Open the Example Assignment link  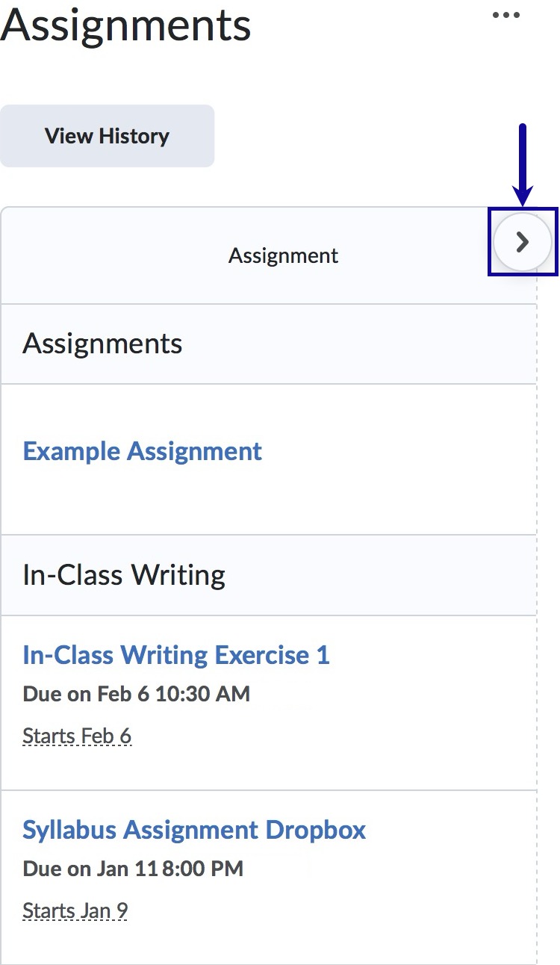(142, 450)
